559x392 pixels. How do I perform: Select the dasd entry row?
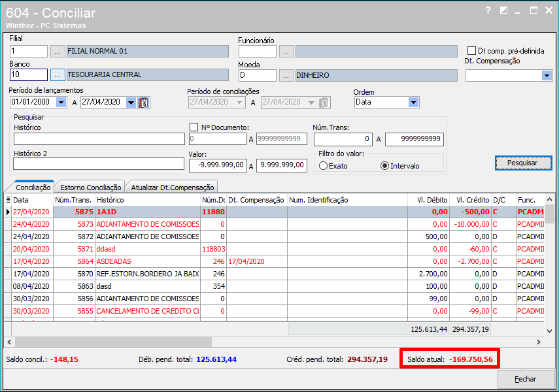click(274, 287)
